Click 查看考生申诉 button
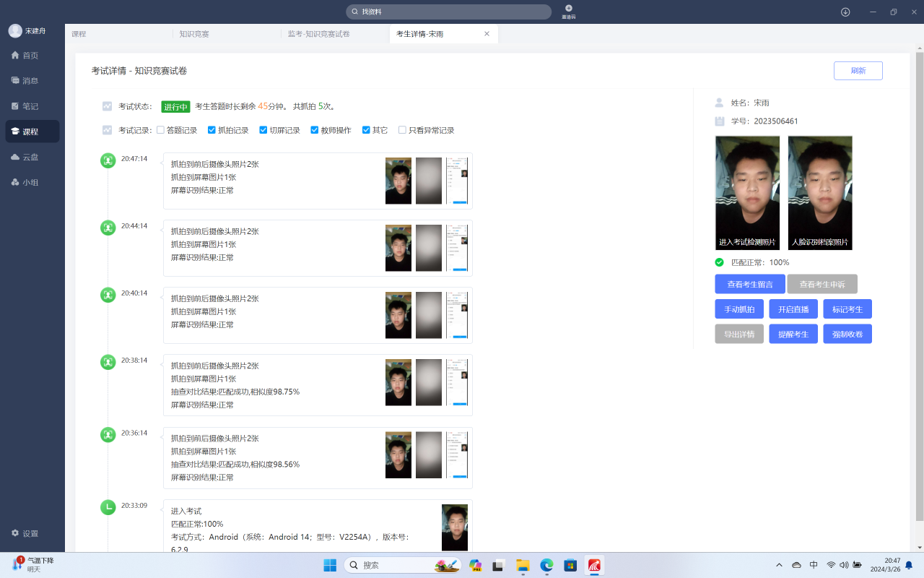The width and height of the screenshot is (924, 578). [x=822, y=285]
